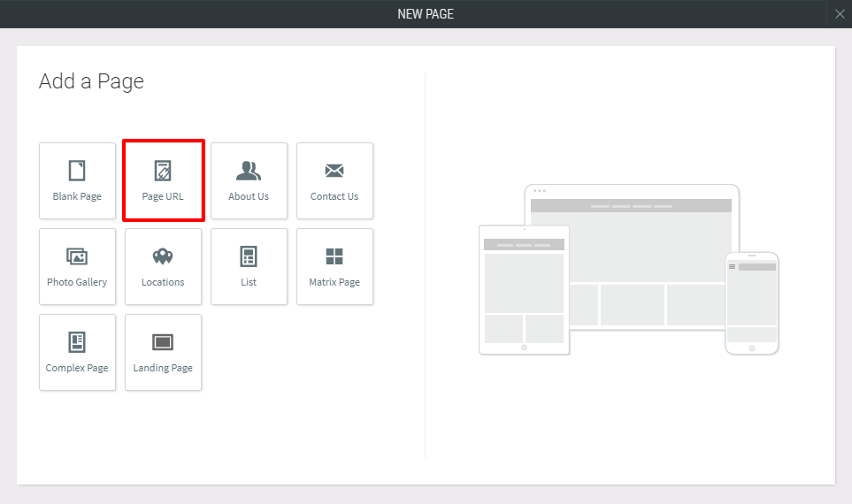The width and height of the screenshot is (852, 504).
Task: Click the Add a Page heading
Action: pos(91,81)
